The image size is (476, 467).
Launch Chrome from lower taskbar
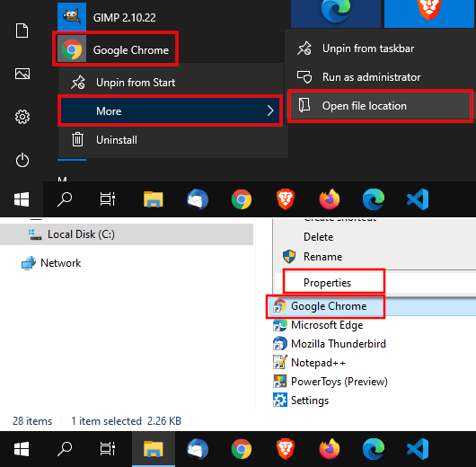coord(242,449)
